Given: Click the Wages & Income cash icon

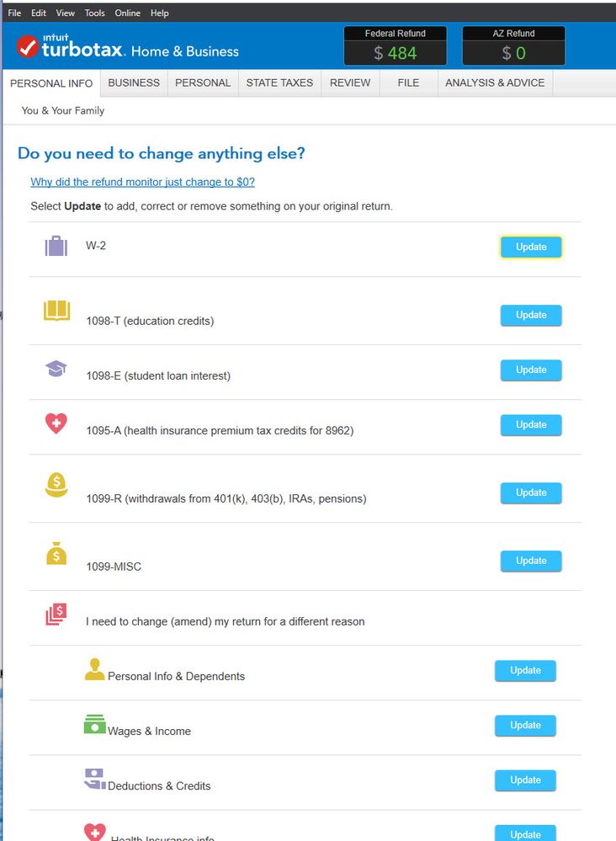Looking at the screenshot, I should pyautogui.click(x=94, y=724).
